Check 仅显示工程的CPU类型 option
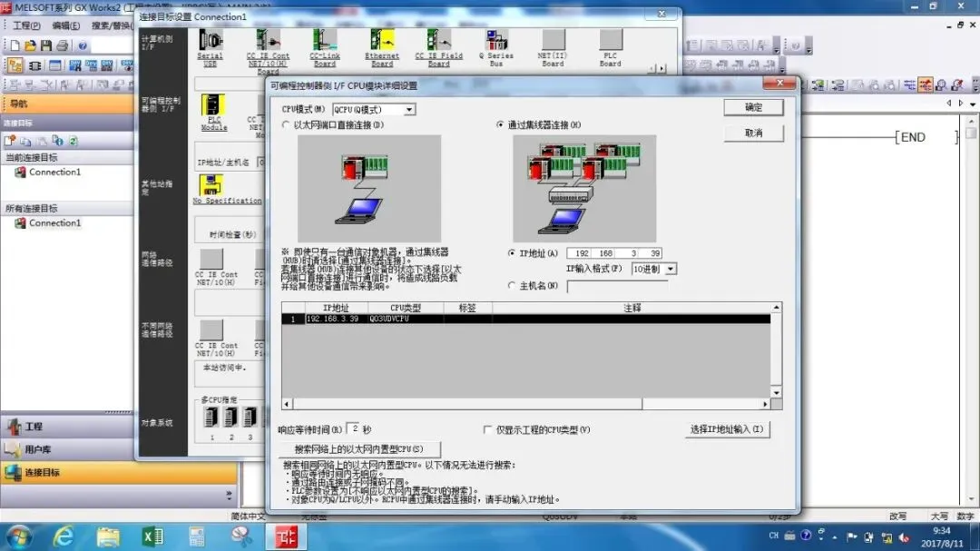The height and width of the screenshot is (551, 980). coord(487,429)
